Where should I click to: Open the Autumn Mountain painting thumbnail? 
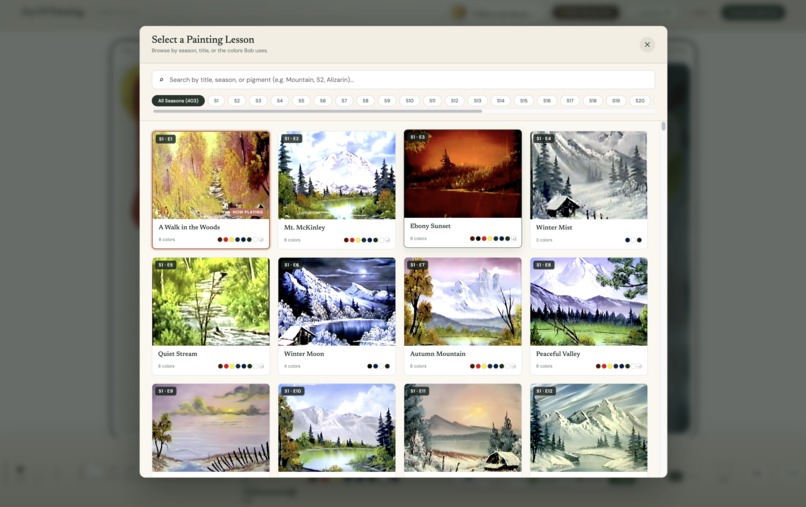[463, 302]
